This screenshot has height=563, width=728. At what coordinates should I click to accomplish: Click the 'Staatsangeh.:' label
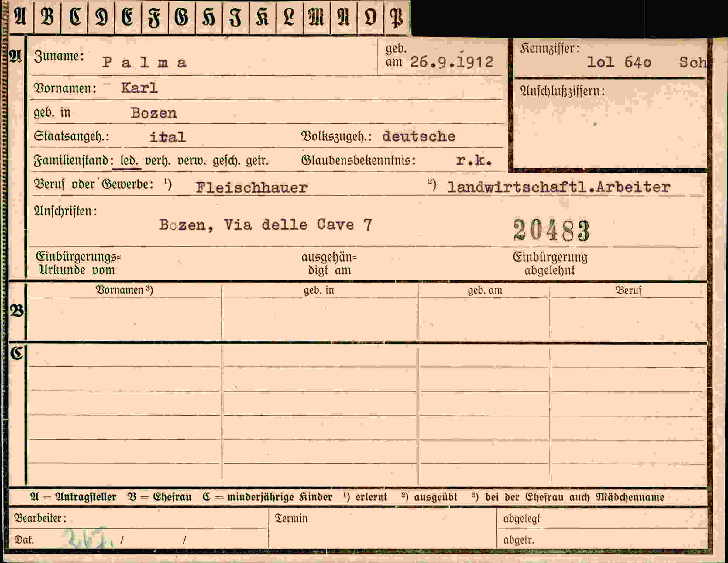coord(71,137)
